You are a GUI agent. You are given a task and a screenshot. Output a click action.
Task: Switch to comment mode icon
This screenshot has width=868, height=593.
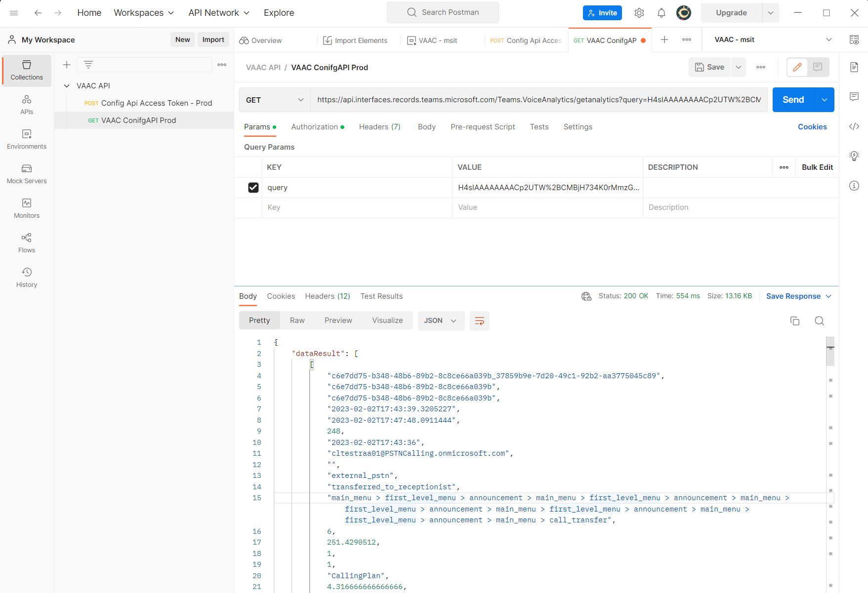pyautogui.click(x=818, y=67)
